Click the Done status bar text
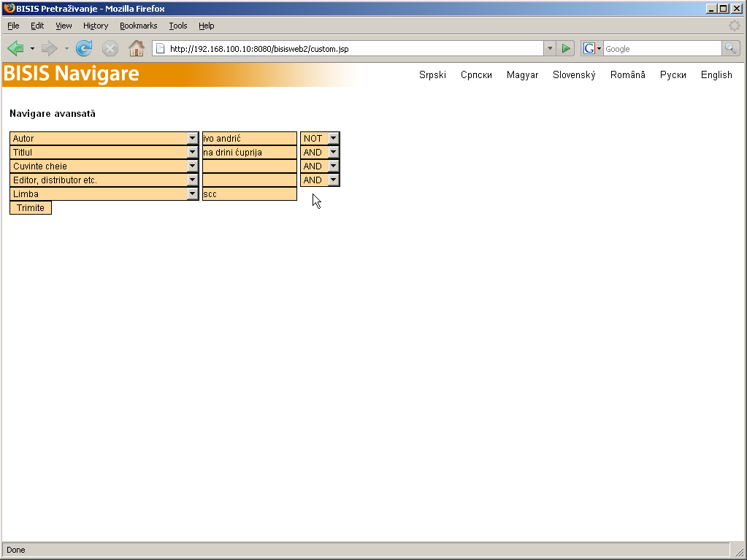Image resolution: width=747 pixels, height=560 pixels. click(x=16, y=550)
